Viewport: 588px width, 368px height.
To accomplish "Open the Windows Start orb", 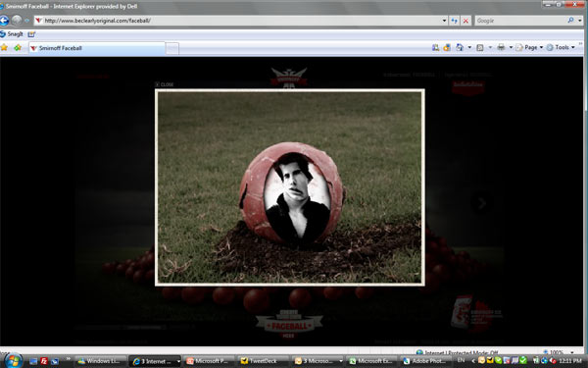I will point(14,361).
